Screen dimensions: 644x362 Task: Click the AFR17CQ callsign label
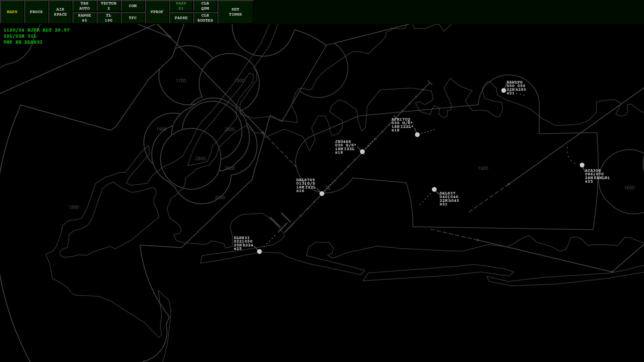point(401,119)
